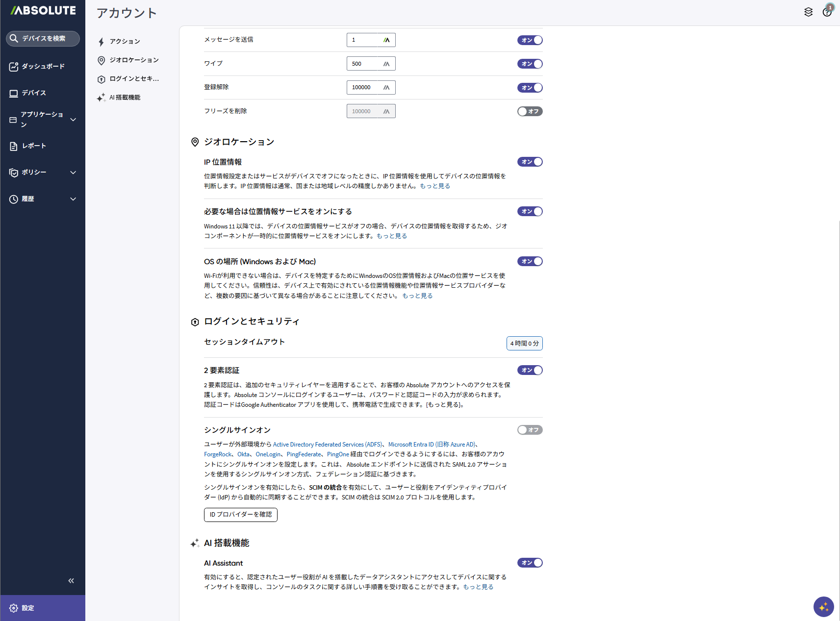Click the stacked layers icon in header
The width and height of the screenshot is (840, 621).
[809, 12]
